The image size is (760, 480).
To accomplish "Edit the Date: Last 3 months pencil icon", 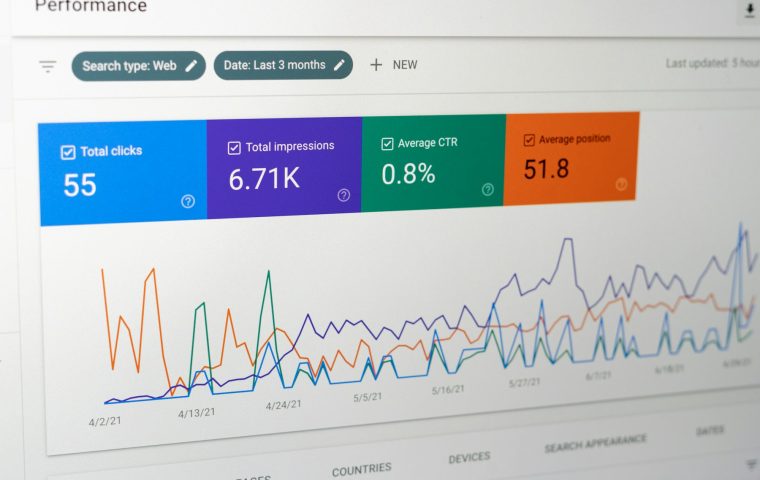I will click(339, 64).
